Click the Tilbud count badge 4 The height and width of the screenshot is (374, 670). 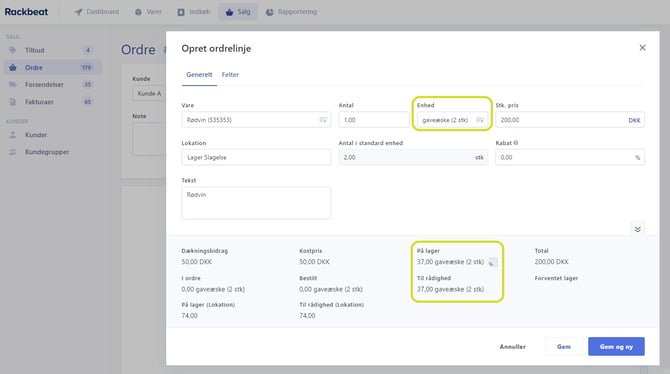click(88, 50)
